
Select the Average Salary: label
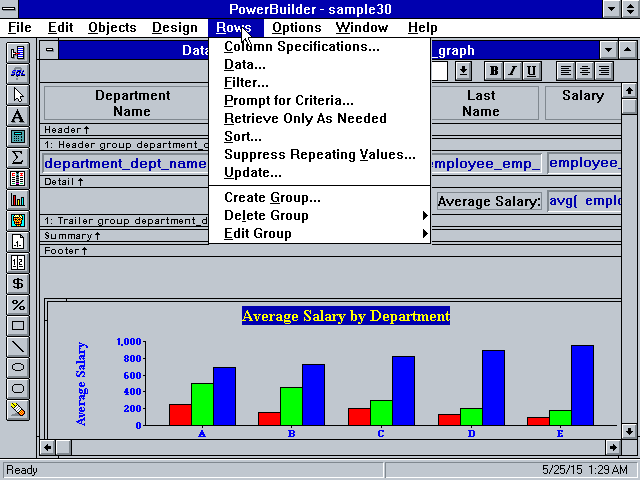[x=489, y=201]
